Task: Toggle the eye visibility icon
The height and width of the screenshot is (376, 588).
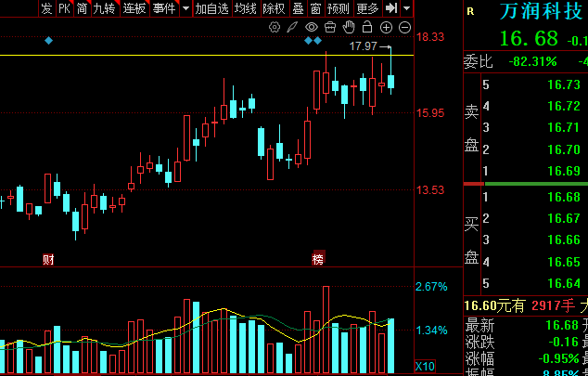Action: pos(312,27)
